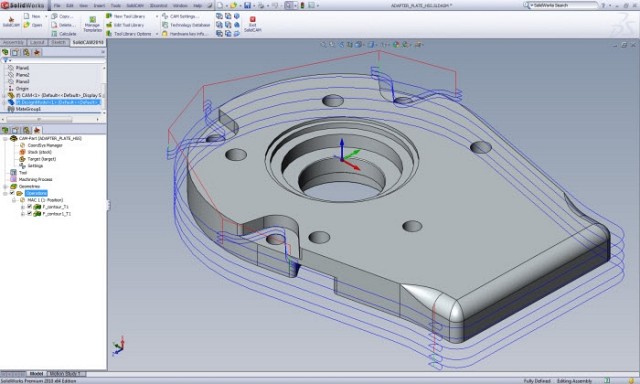Click Apply Scene icon
The image size is (640, 384).
[x=405, y=44]
